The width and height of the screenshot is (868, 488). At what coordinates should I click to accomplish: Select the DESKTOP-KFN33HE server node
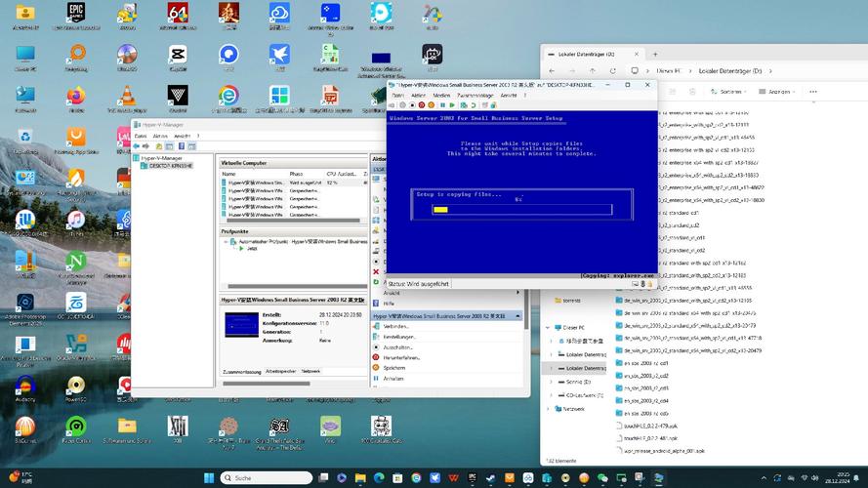pyautogui.click(x=170, y=166)
